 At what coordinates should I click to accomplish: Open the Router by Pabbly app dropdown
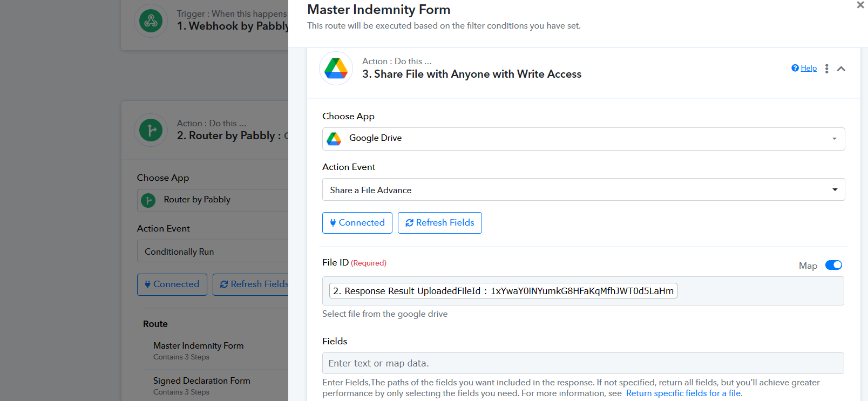[x=213, y=200]
